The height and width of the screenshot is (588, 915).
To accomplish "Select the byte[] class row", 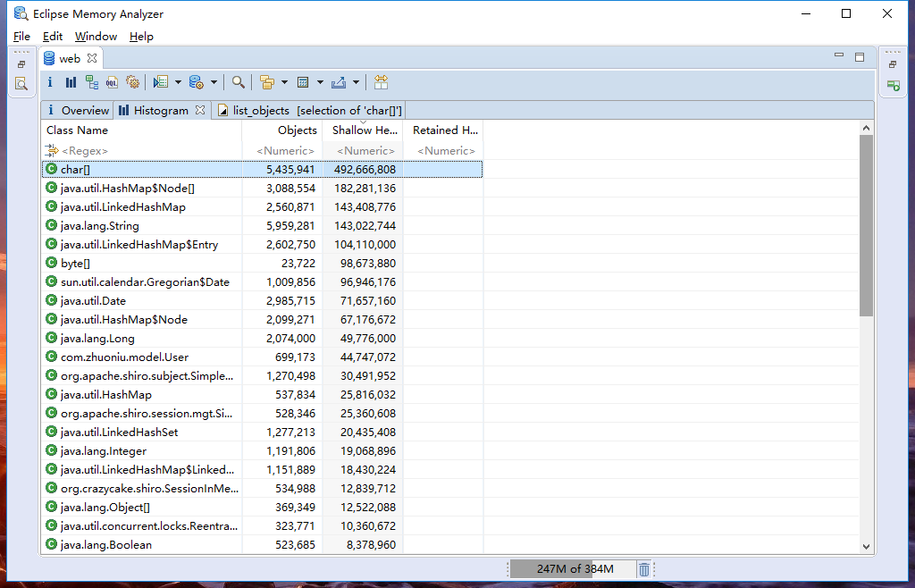I will click(x=262, y=263).
